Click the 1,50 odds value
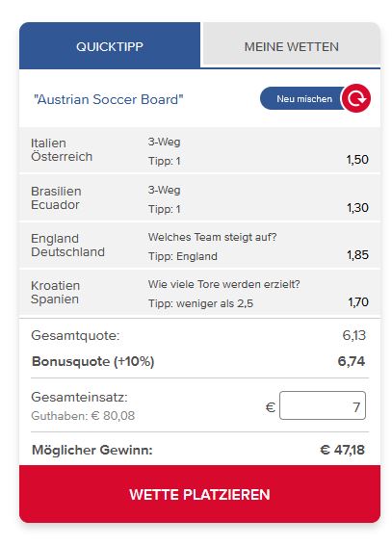 coord(357,160)
